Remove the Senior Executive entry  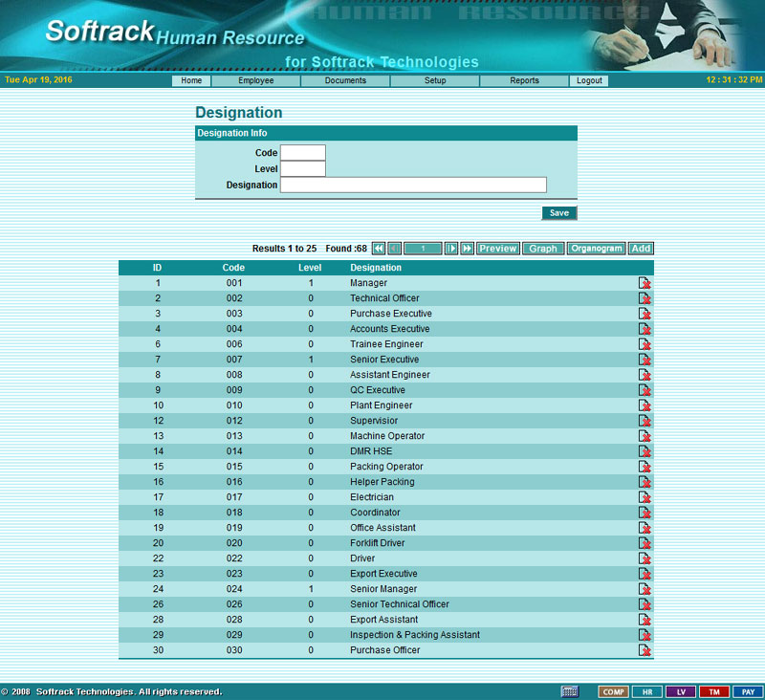point(645,360)
